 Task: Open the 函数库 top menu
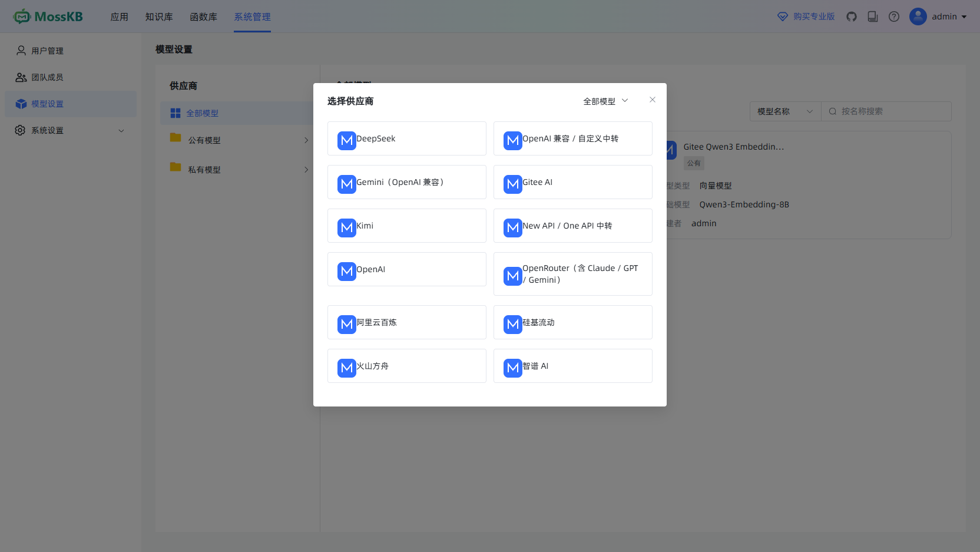pos(204,16)
